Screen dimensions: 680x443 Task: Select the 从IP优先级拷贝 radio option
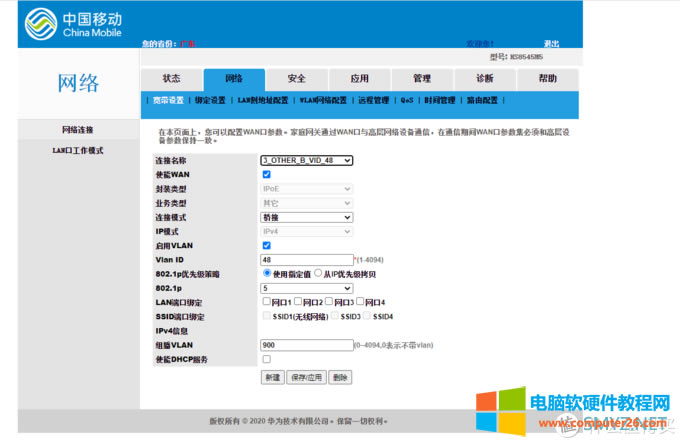pyautogui.click(x=318, y=273)
